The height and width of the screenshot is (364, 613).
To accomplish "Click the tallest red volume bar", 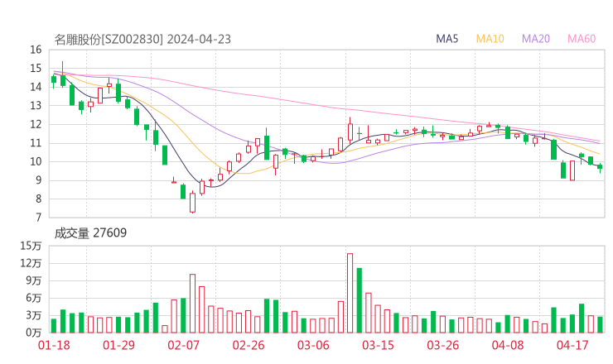I will (350, 294).
